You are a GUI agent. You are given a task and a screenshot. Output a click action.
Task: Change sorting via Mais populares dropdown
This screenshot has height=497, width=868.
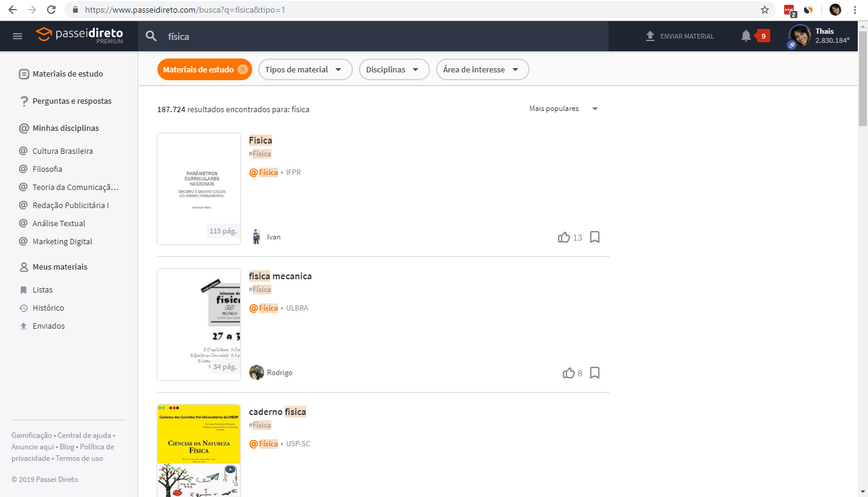pyautogui.click(x=563, y=109)
